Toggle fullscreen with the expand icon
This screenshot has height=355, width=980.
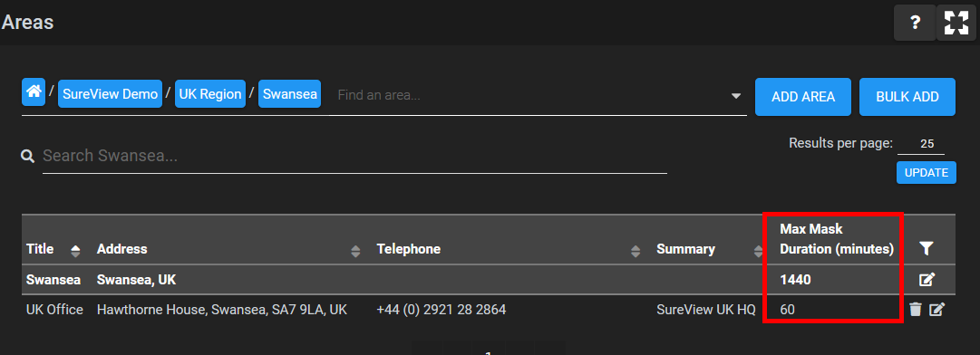pos(956,23)
